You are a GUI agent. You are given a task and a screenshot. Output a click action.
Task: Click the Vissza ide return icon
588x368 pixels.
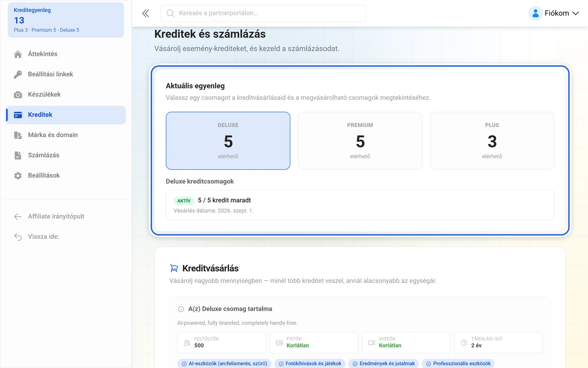point(18,237)
